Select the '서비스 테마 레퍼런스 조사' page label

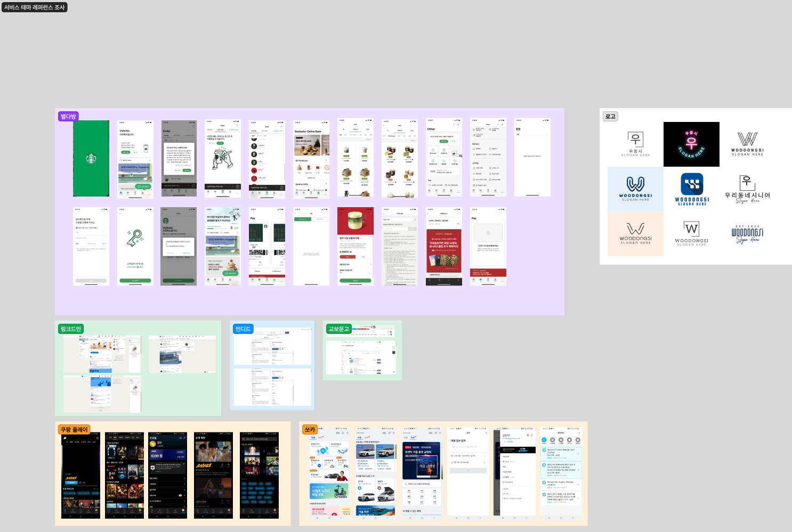35,7
